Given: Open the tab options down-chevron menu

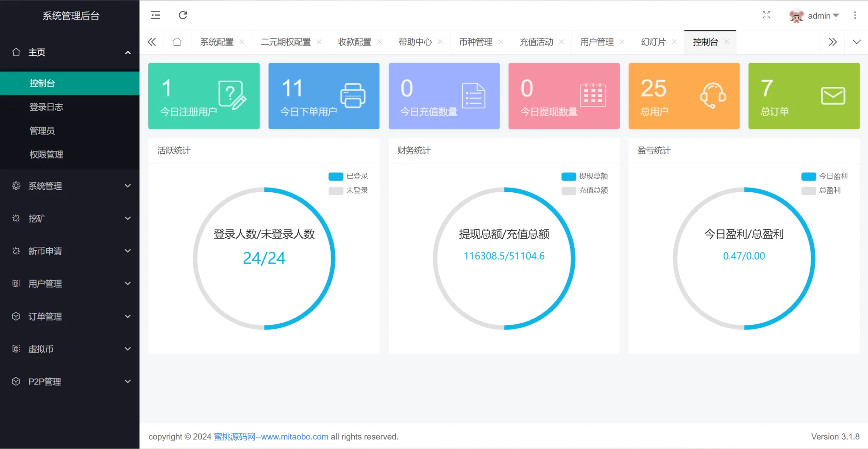Looking at the screenshot, I should pos(857,42).
